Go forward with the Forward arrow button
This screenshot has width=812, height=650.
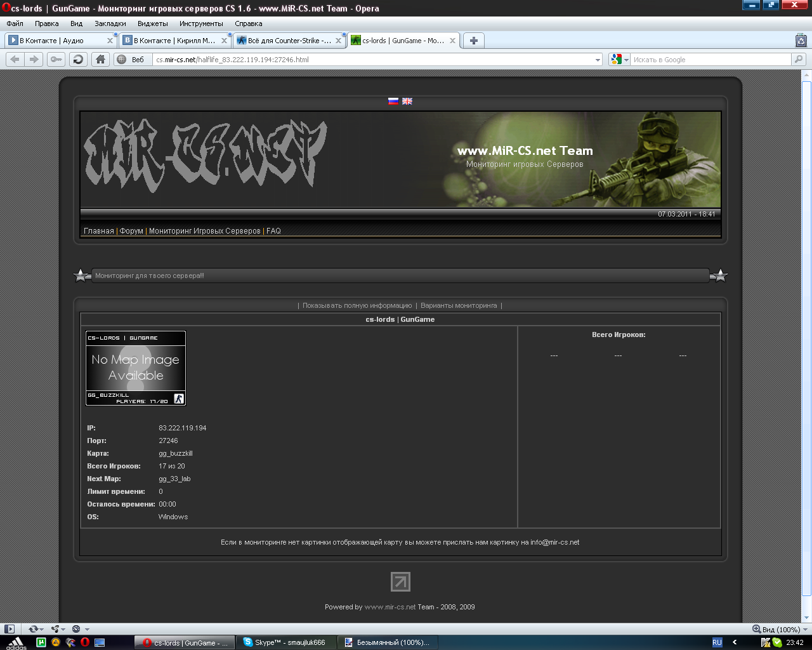pyautogui.click(x=34, y=59)
